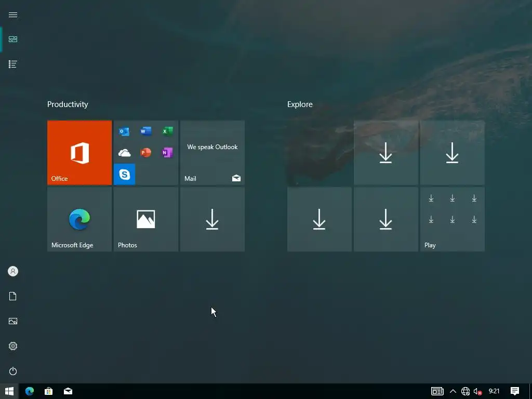Open the Microsoft Edge tile
This screenshot has width=532, height=399.
click(79, 219)
